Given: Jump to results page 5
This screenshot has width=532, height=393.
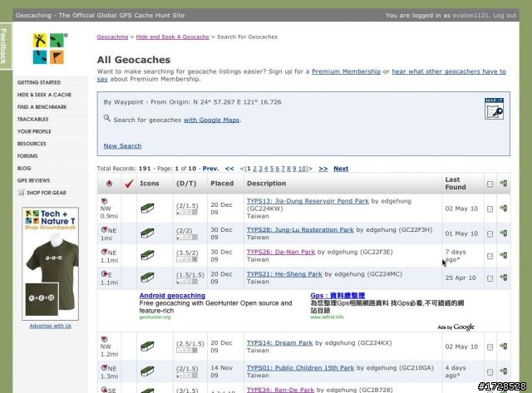Looking at the screenshot, I should pos(272,169).
